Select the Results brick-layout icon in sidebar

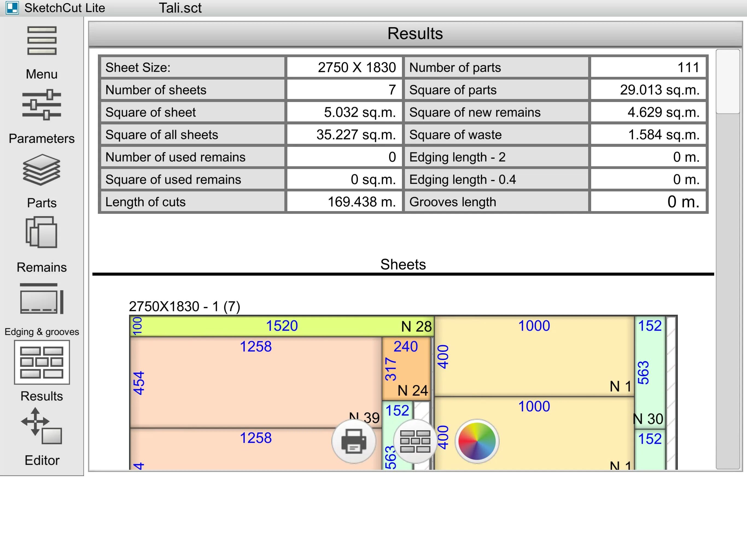point(42,362)
